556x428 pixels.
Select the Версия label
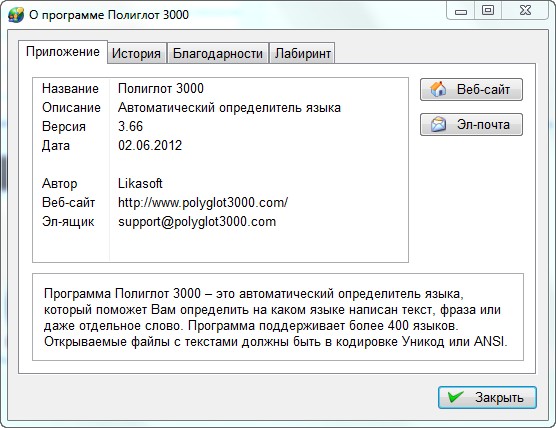64,127
